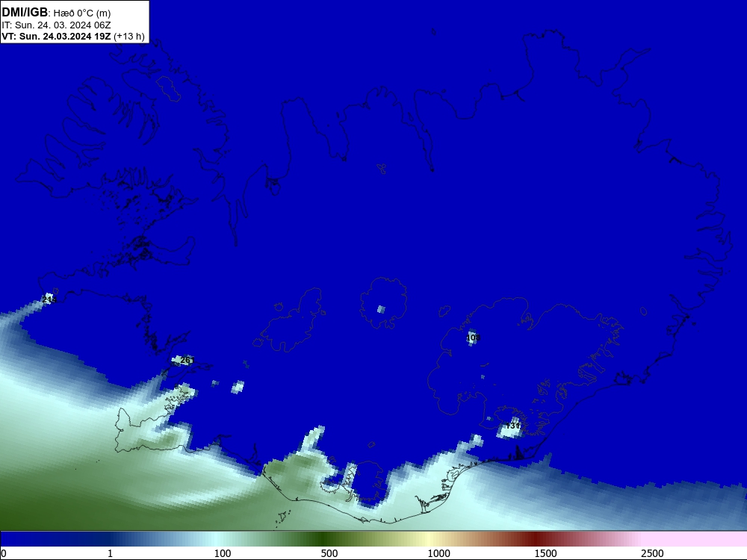Click the map value label 131
Viewport: 747px width, 560px height.
pyautogui.click(x=513, y=426)
